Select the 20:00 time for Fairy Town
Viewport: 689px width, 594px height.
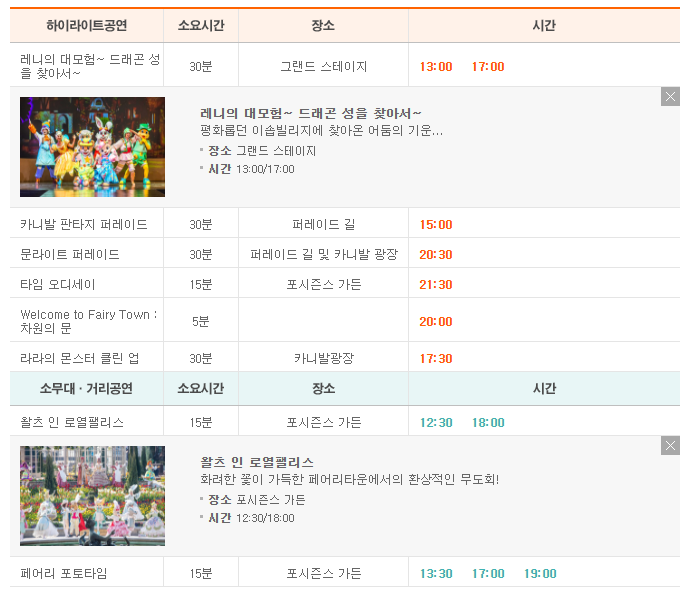pyautogui.click(x=436, y=321)
